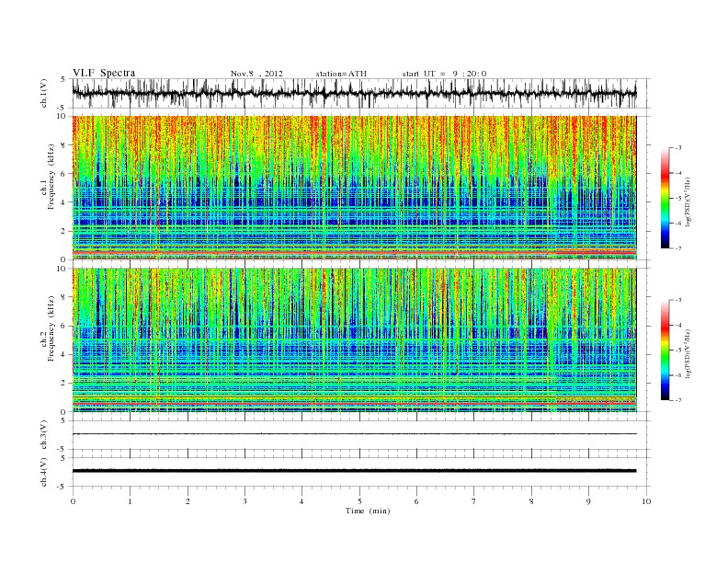Click time axis tick label "3"

click(x=245, y=501)
